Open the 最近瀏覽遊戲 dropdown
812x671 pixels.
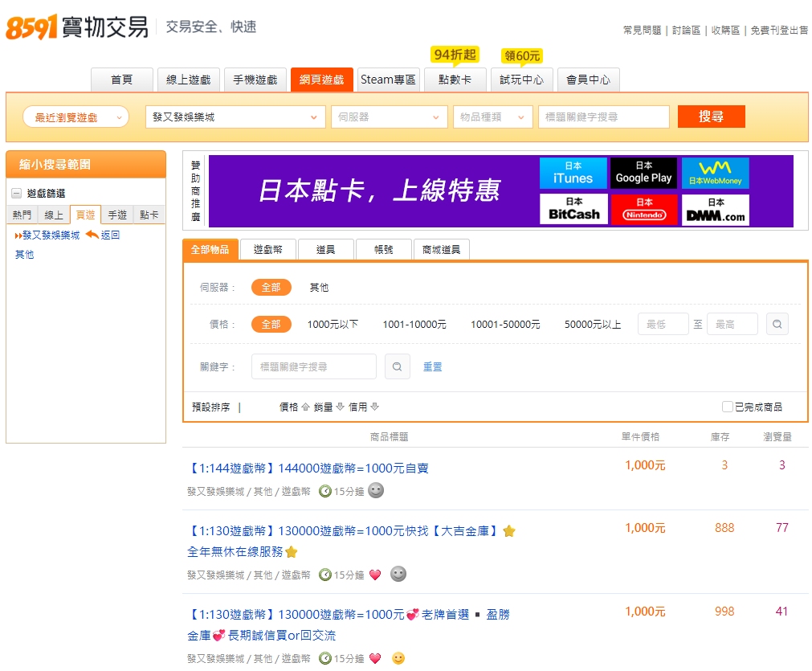pos(75,117)
